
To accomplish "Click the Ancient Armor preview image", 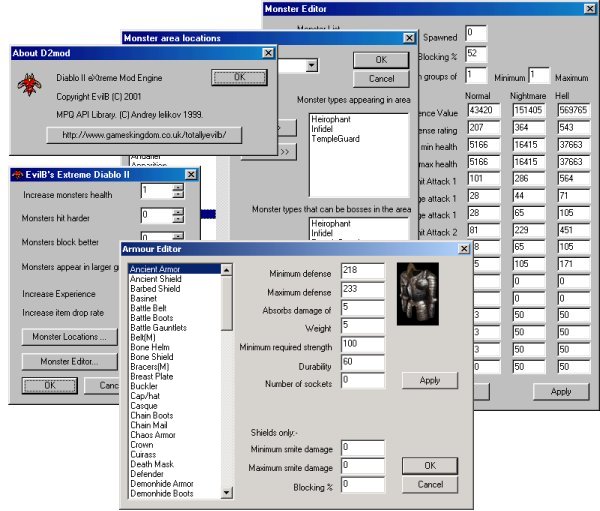I will coord(417,294).
